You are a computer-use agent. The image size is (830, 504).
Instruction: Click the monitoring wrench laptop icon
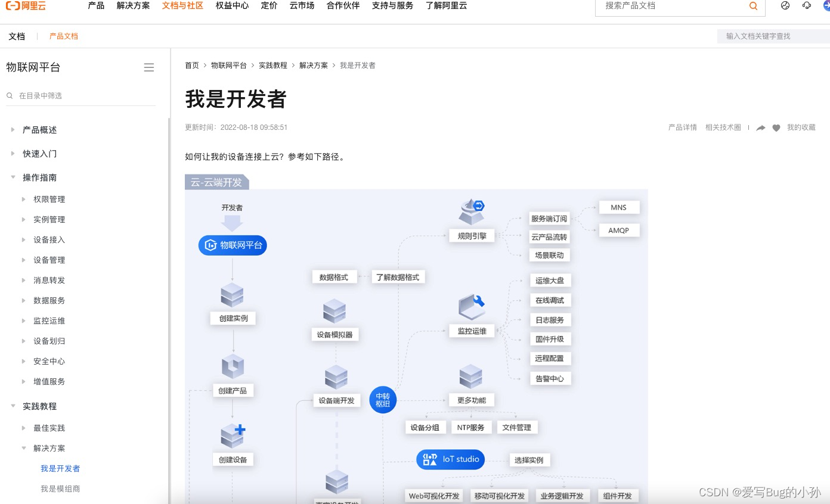pos(472,306)
